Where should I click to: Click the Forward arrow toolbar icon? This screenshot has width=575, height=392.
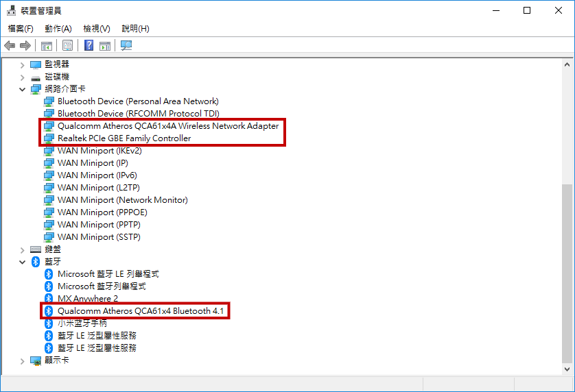pos(25,45)
